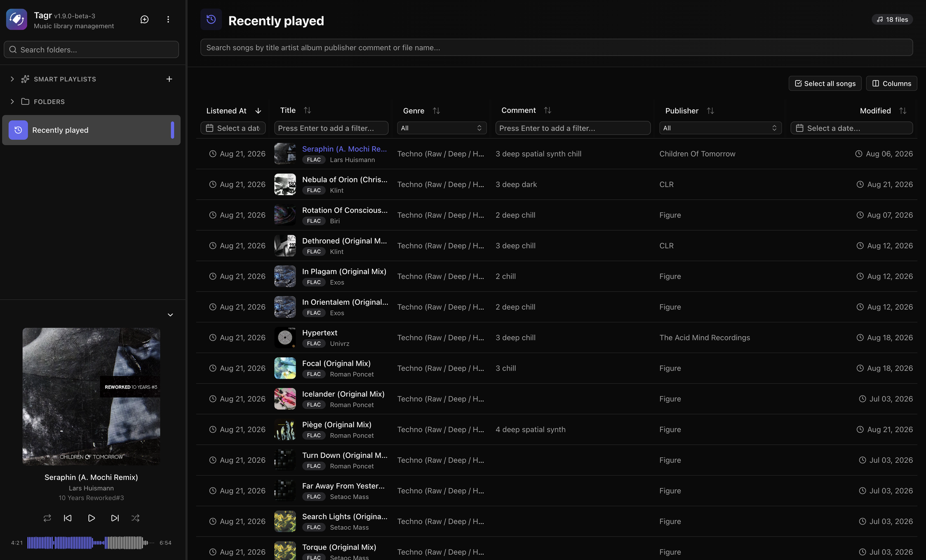Expand the Folders section

coord(12,102)
